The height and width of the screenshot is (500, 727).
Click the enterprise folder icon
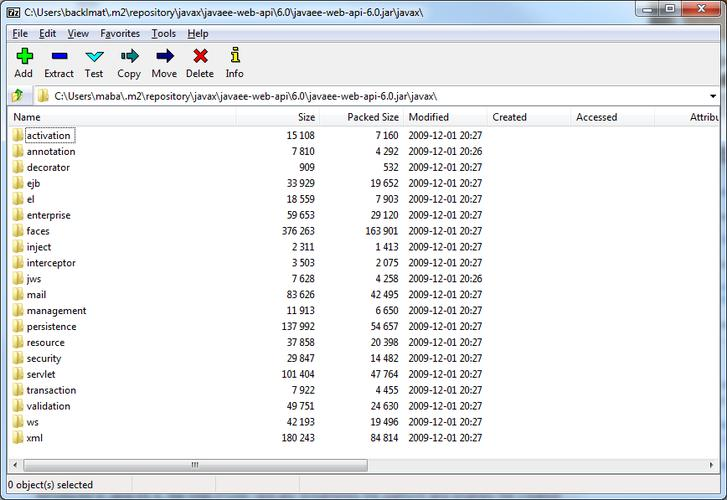pos(18,215)
